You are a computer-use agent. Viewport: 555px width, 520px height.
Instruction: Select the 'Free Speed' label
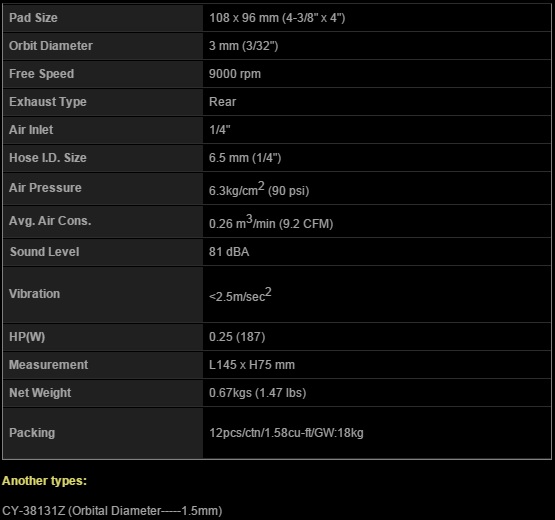(41, 74)
